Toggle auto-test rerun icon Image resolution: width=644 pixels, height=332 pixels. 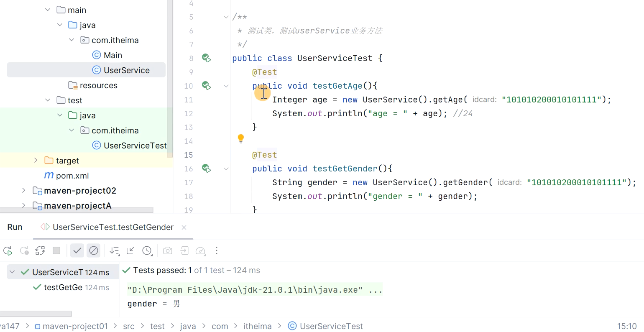pyautogui.click(x=40, y=251)
